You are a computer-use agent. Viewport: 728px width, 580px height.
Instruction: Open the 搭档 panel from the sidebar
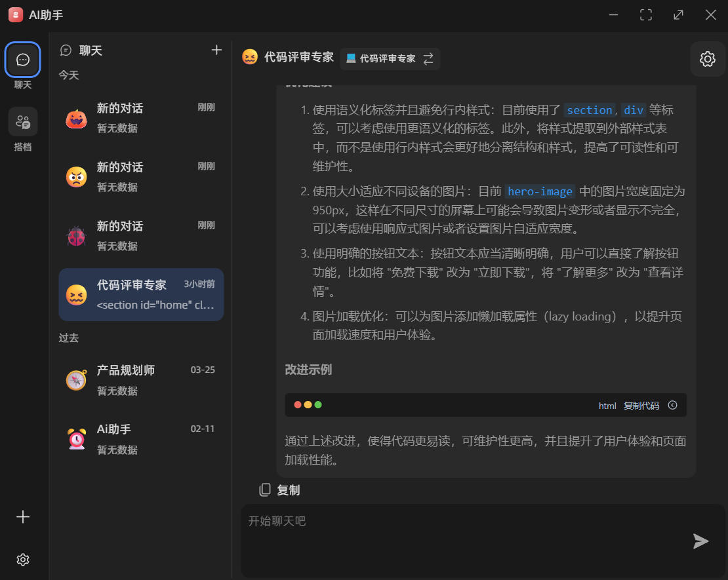click(22, 121)
